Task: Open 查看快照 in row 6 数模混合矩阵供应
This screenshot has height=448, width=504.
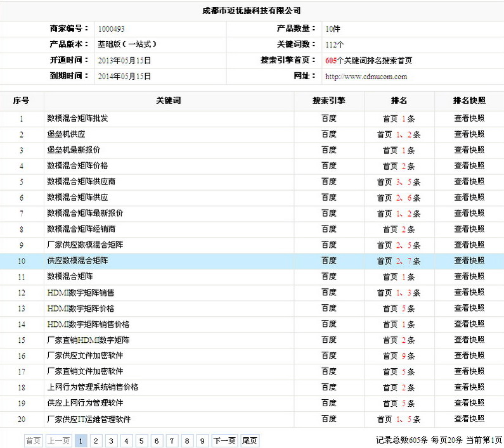Action: tap(469, 197)
